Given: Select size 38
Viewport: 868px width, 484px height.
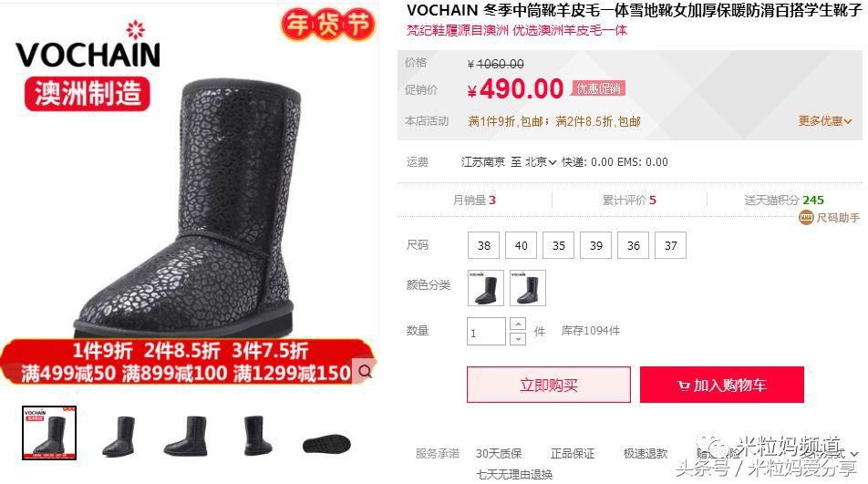Looking at the screenshot, I should pyautogui.click(x=484, y=245).
